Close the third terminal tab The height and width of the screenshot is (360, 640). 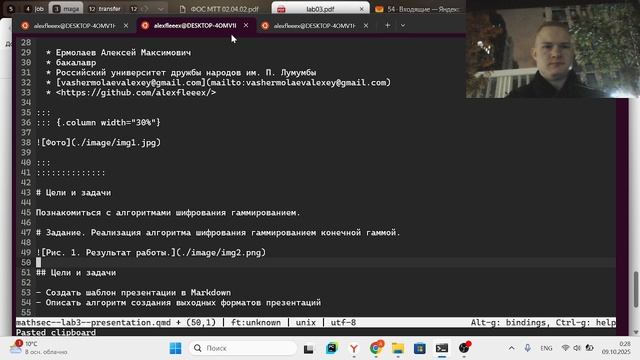(x=366, y=25)
